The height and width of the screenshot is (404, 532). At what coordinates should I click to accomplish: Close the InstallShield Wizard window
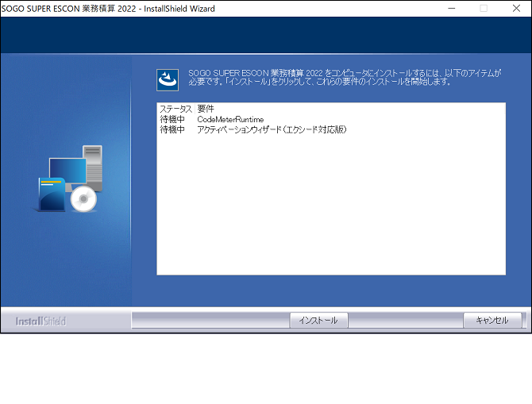tap(516, 9)
